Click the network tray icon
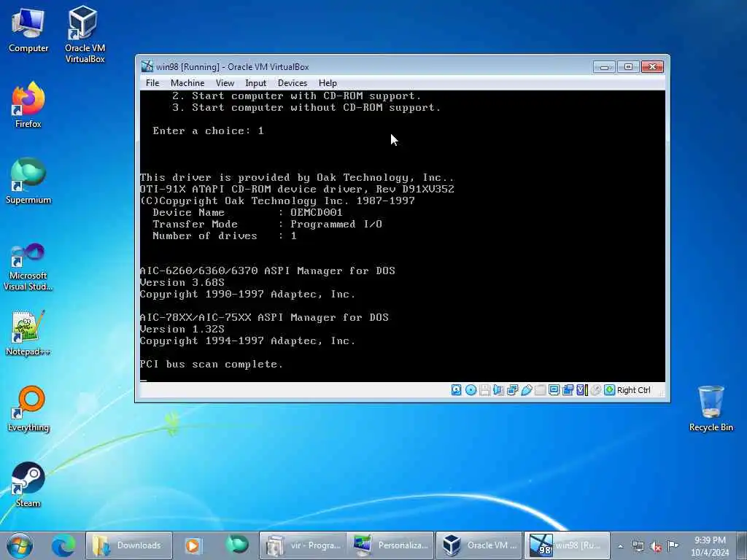The image size is (747, 560). 638,546
